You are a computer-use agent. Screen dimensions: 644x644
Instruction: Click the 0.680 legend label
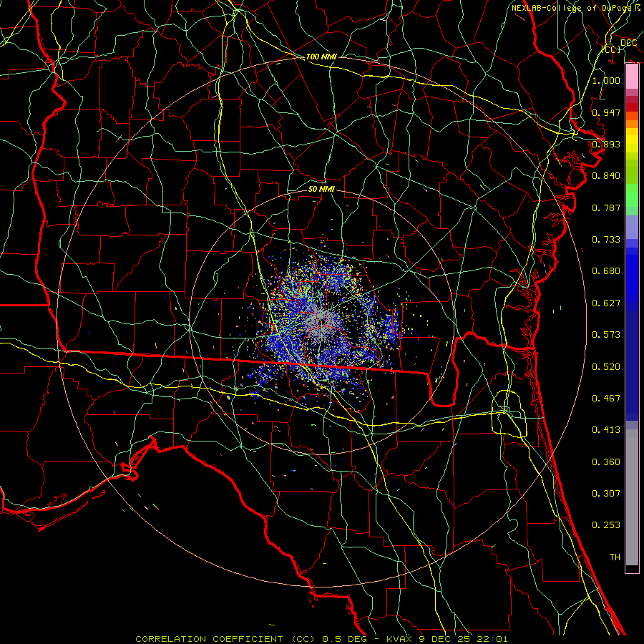[606, 271]
